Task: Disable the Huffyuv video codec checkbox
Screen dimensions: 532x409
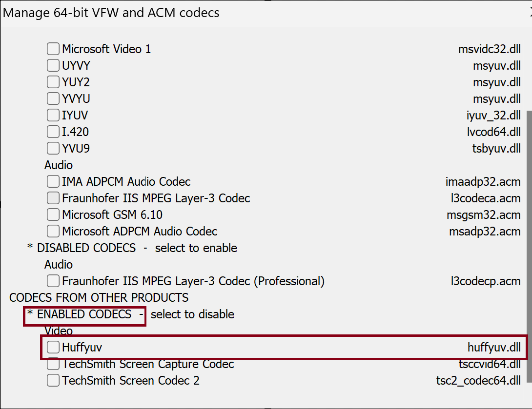Action: click(x=53, y=347)
